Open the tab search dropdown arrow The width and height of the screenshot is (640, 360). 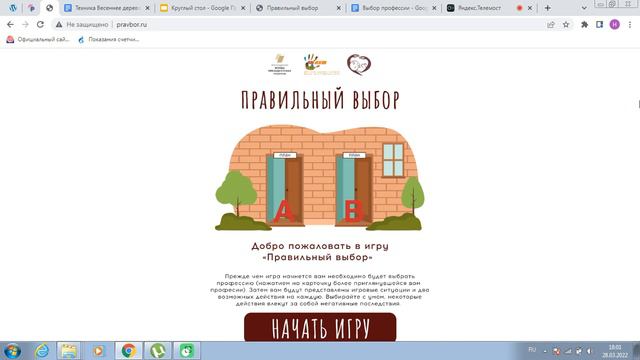584,8
